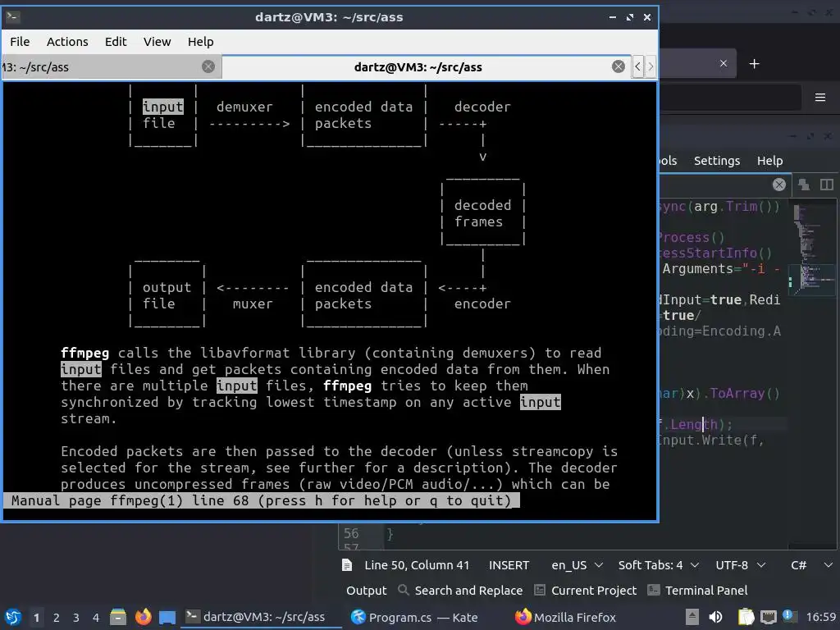The image size is (840, 630).
Task: Click the document icon in Kate's status bar
Action: [x=347, y=565]
